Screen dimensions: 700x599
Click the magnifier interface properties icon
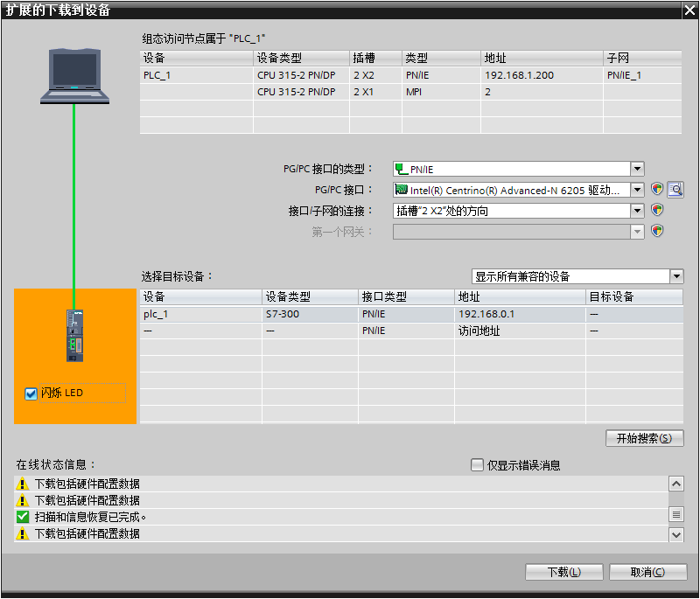[x=675, y=190]
